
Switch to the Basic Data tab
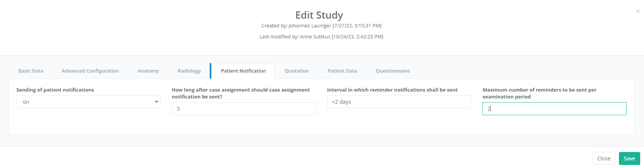31,71
